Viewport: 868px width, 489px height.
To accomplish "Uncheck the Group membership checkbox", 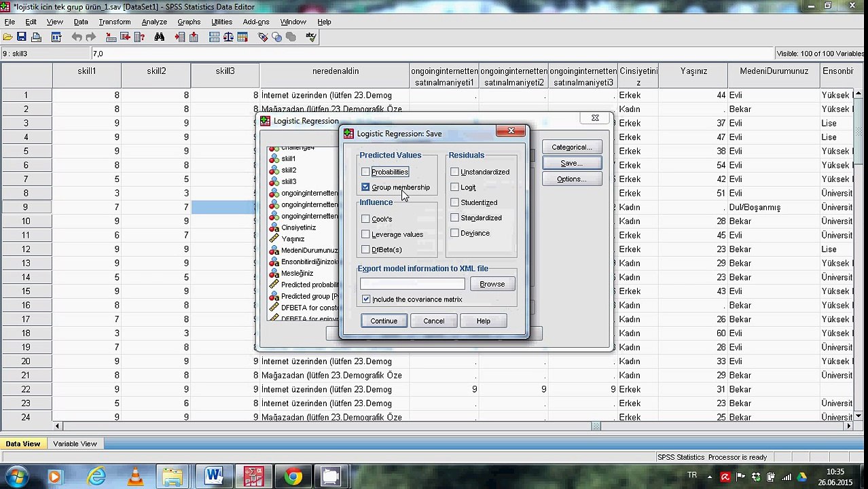I will pyautogui.click(x=365, y=187).
